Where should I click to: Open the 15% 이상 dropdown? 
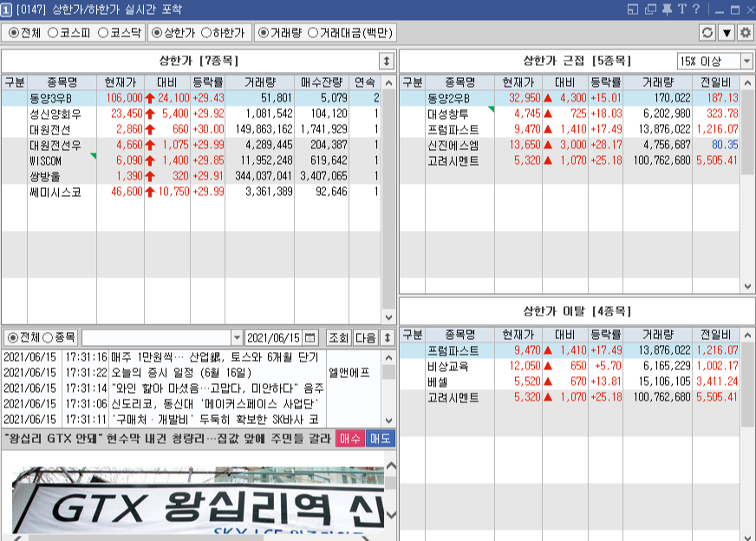[746, 62]
